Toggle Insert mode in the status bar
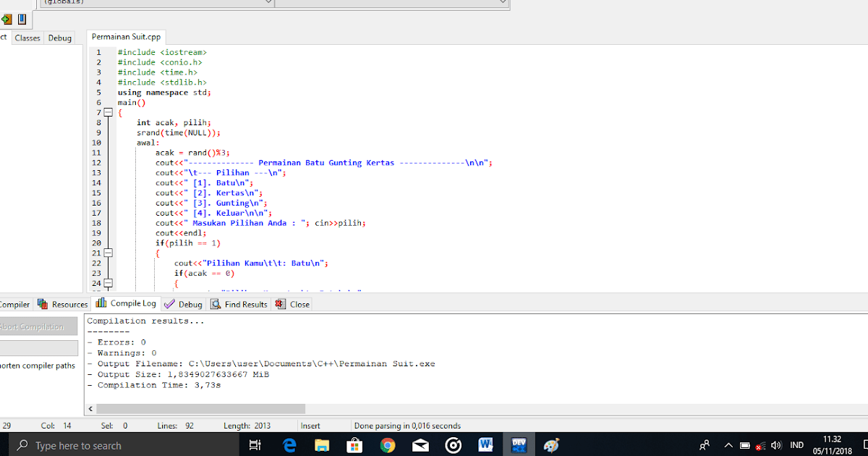 tap(325, 425)
